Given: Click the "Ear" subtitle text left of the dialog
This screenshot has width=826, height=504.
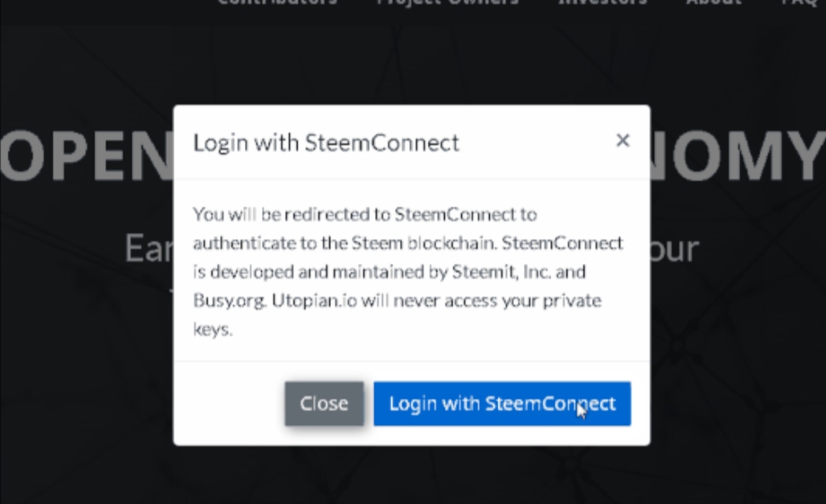Looking at the screenshot, I should 149,248.
